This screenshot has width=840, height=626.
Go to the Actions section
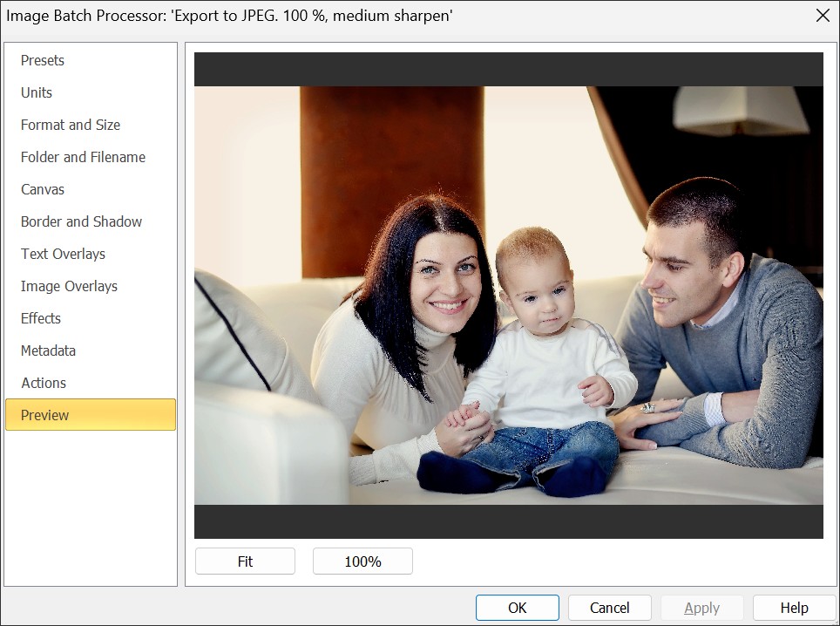(x=90, y=383)
